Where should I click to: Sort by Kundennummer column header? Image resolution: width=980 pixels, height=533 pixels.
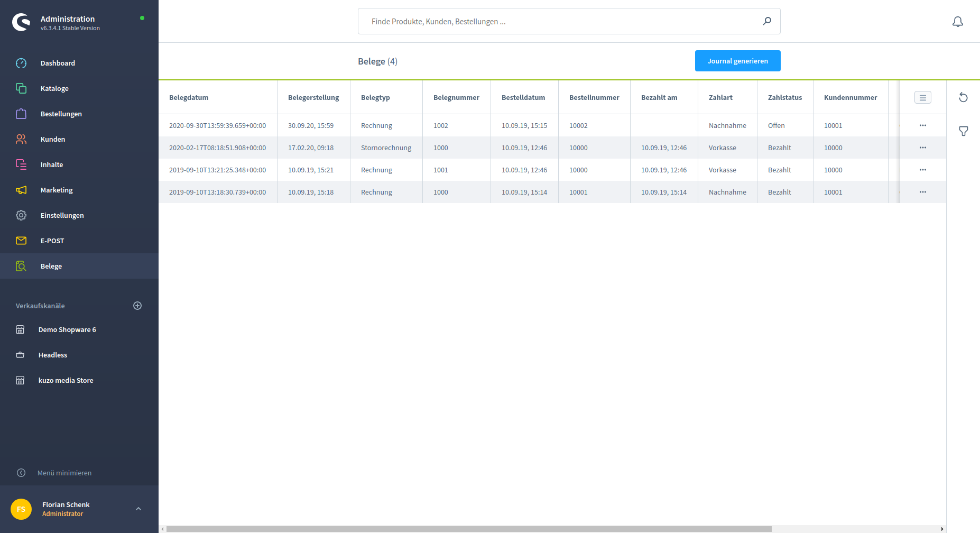click(850, 97)
